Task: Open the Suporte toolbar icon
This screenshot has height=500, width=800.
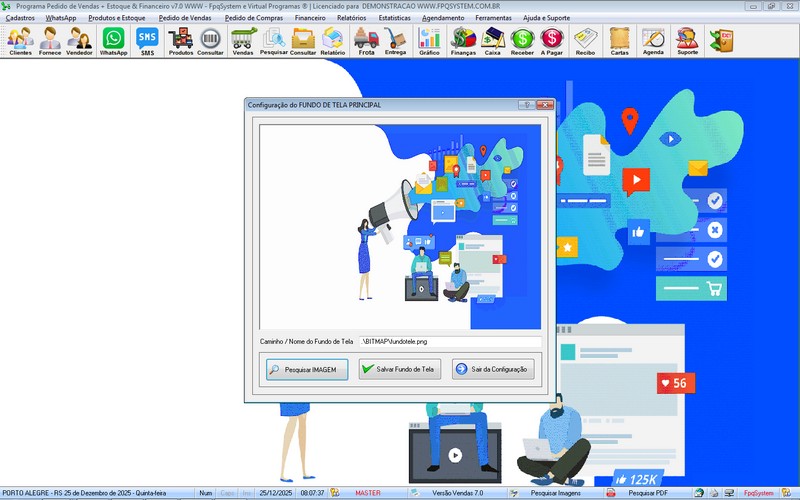Action: click(x=687, y=41)
